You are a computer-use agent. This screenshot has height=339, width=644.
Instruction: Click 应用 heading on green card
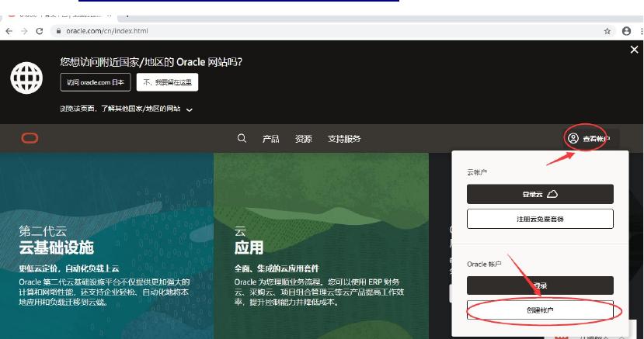click(249, 247)
